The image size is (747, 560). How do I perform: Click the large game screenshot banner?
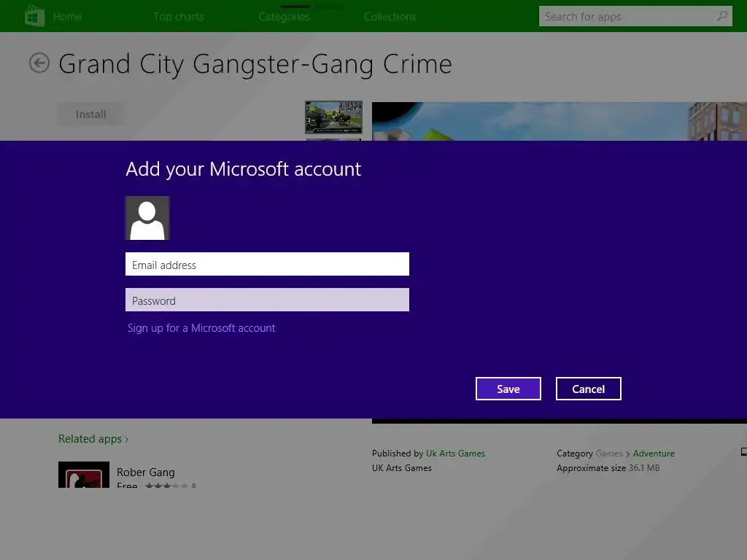point(560,121)
